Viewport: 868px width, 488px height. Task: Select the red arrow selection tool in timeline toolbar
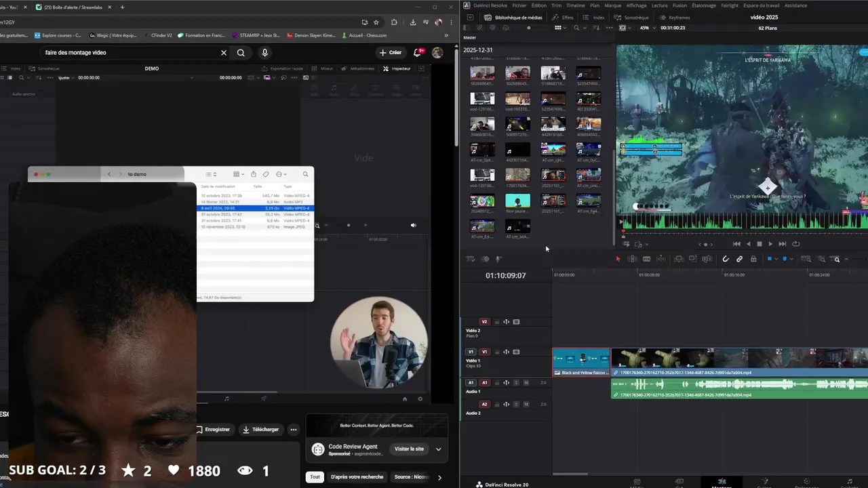point(618,259)
